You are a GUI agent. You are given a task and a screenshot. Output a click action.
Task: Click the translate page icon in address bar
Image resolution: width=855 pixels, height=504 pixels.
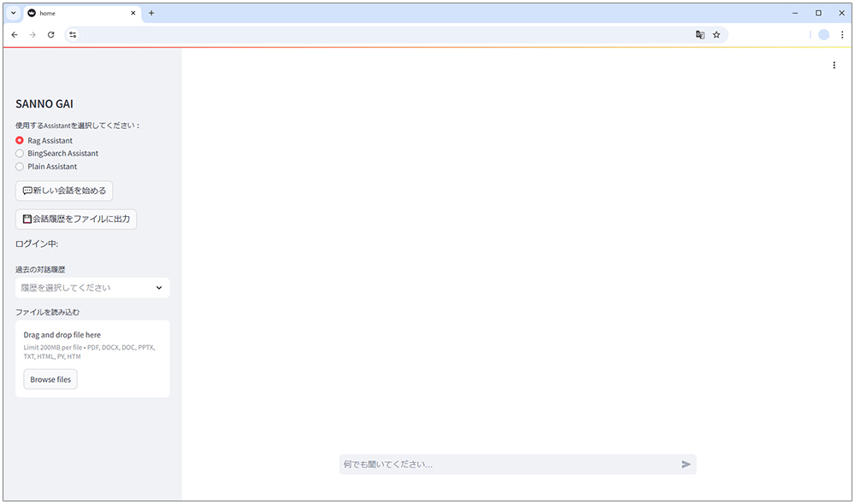point(700,35)
